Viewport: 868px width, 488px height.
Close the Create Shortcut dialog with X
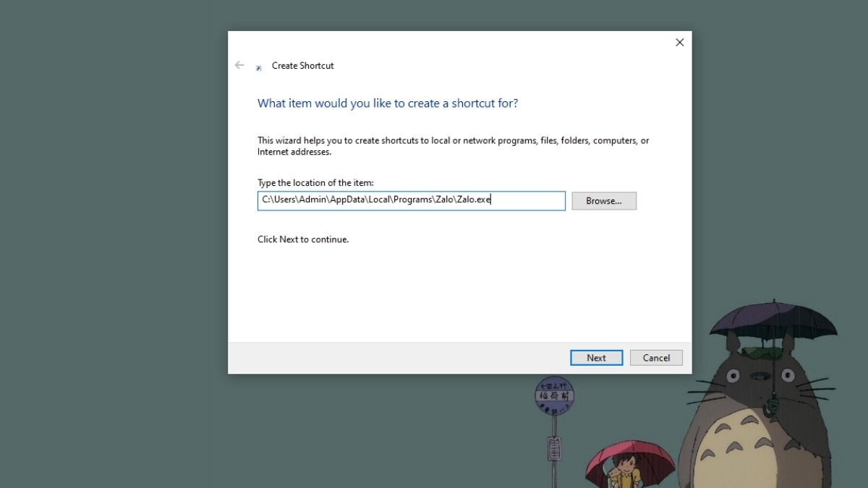[679, 43]
